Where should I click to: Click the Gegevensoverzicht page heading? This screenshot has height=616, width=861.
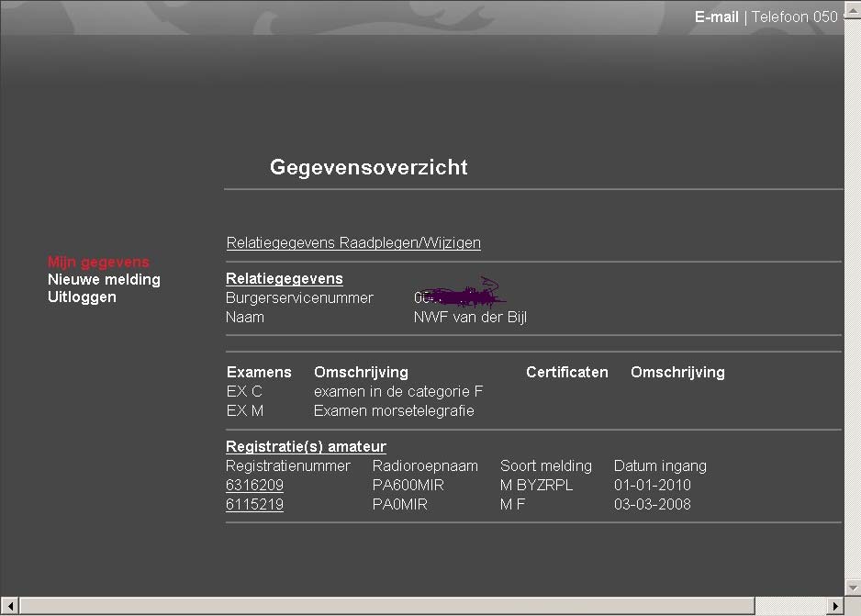coord(368,167)
